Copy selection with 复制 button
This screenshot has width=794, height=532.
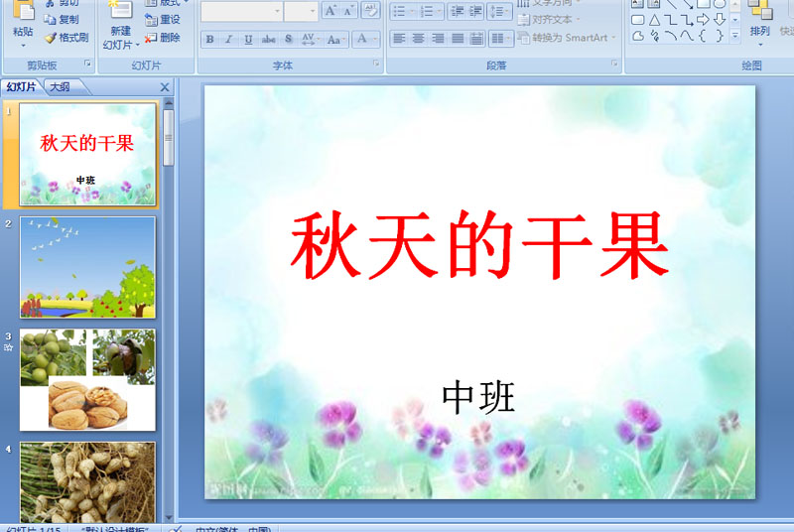(x=62, y=19)
